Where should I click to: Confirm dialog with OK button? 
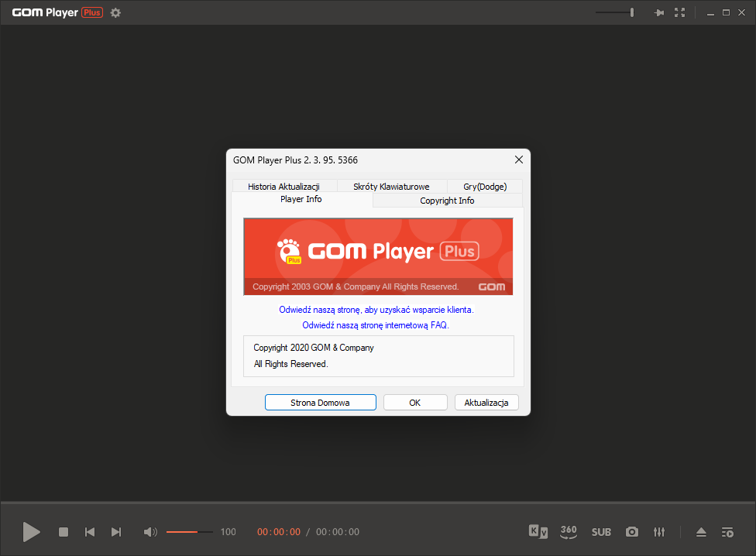click(415, 403)
